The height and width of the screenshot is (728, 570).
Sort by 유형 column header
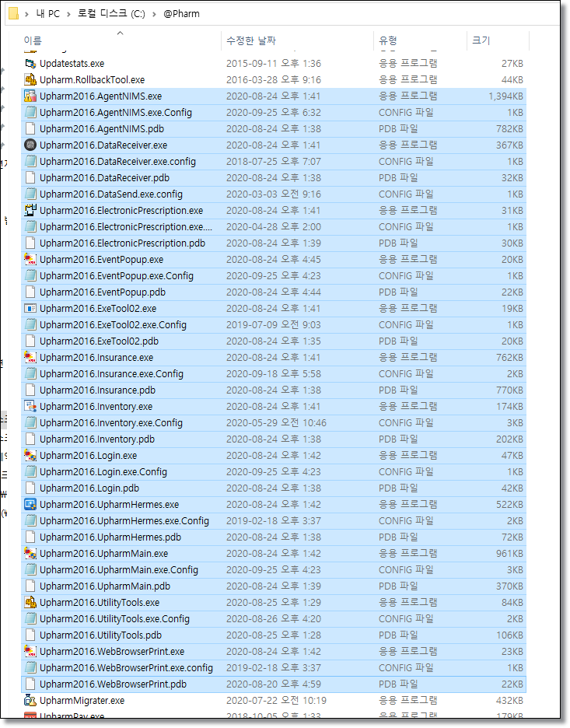click(388, 40)
